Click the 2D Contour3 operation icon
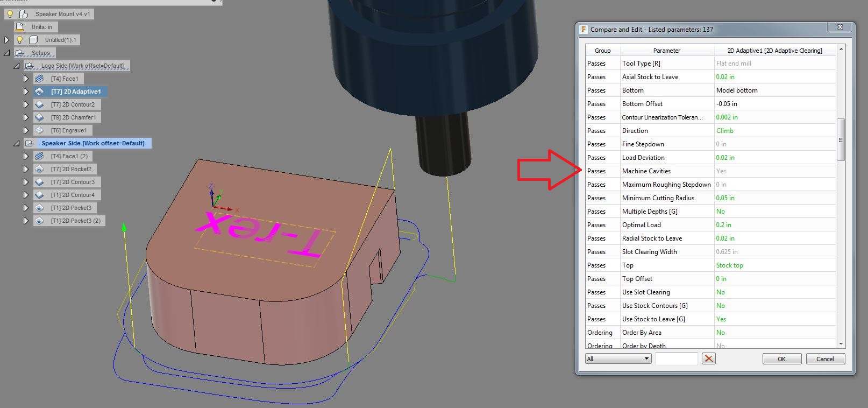Screen dimensions: 868x408 (39, 182)
